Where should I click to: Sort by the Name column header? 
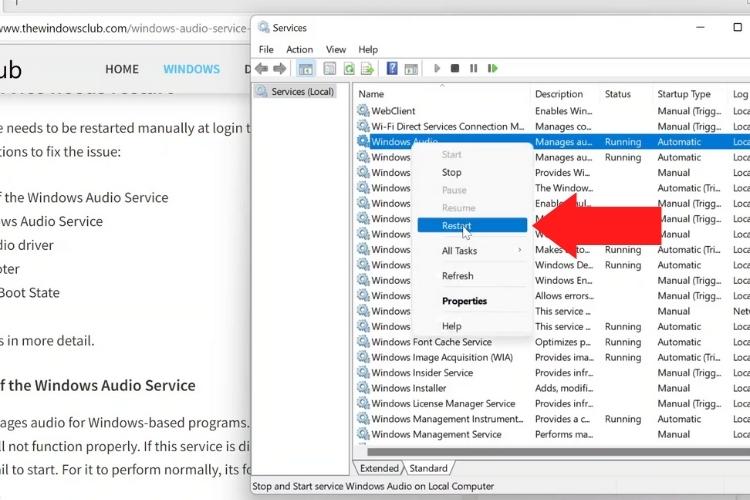tap(442, 94)
